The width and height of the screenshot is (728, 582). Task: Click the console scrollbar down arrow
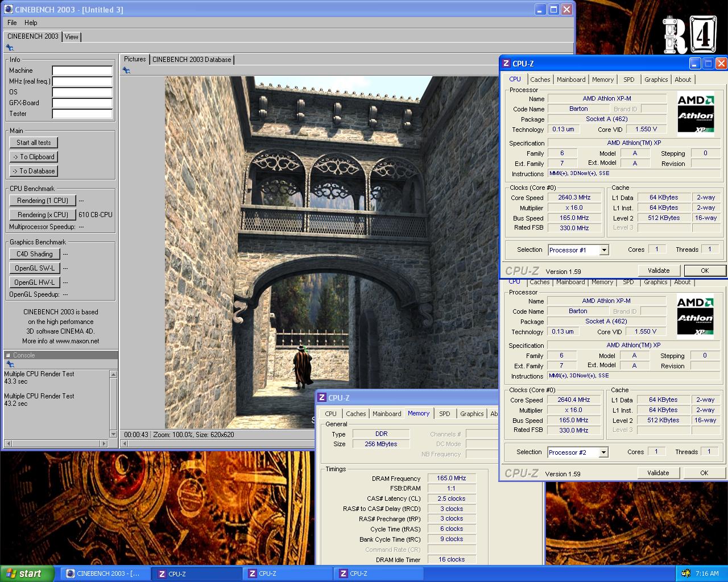coord(113,434)
